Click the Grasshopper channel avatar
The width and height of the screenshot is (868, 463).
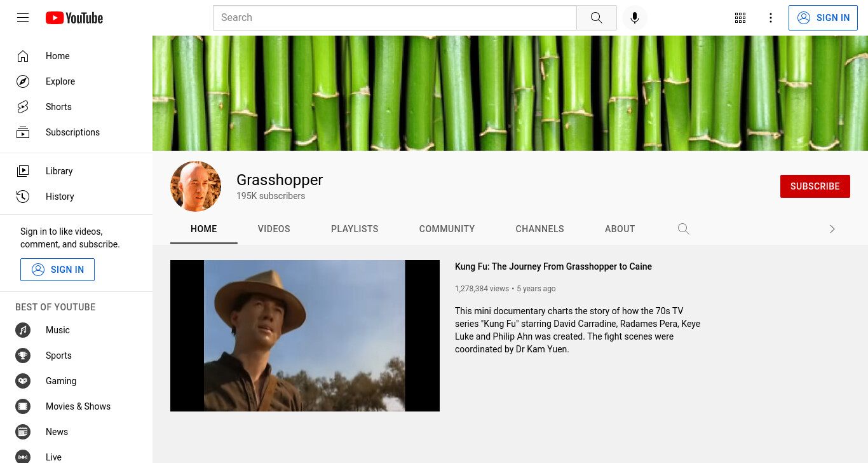pos(196,186)
